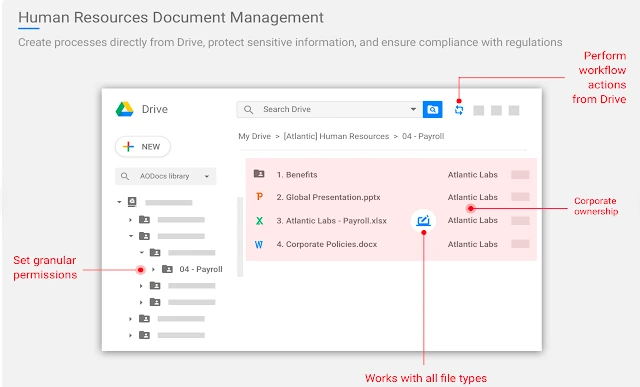Click the Google Drive logo

[x=124, y=109]
